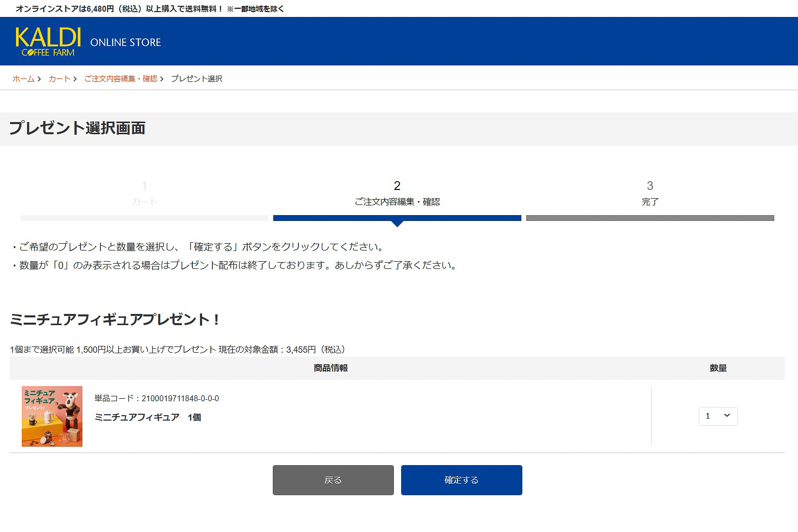Image resolution: width=798 pixels, height=532 pixels.
Task: Click the KALDI Coffee Farm logo
Action: click(47, 41)
